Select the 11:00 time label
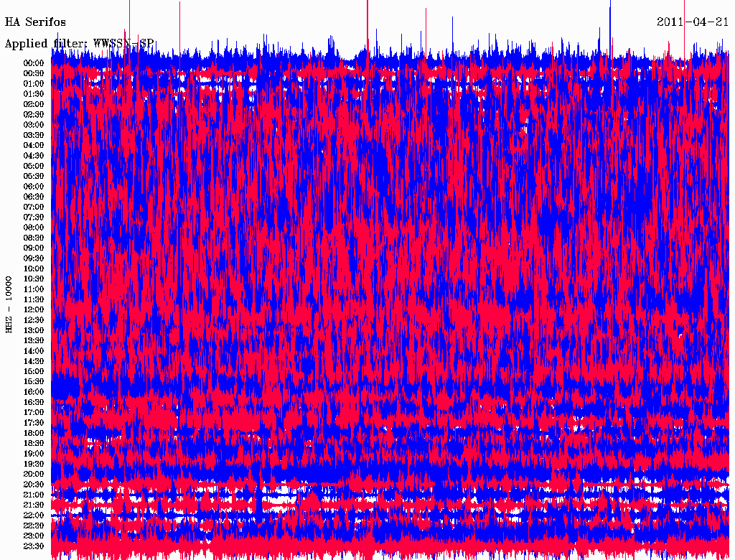Image resolution: width=735 pixels, height=560 pixels. pos(34,289)
